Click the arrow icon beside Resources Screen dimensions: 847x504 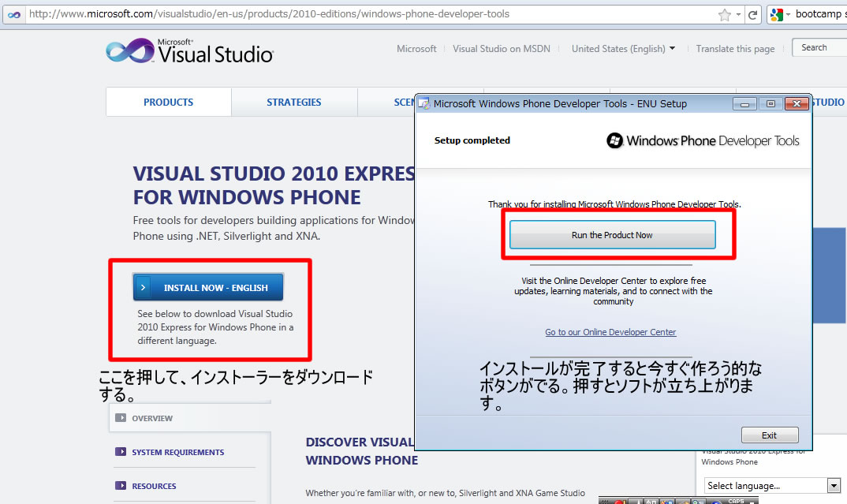[121, 486]
